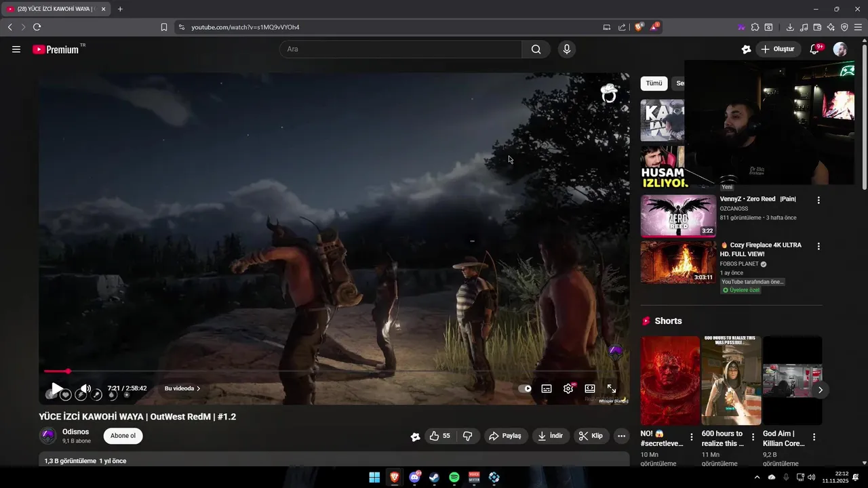This screenshot has width=868, height=488.
Task: Show hidden system tray icons
Action: pyautogui.click(x=757, y=478)
